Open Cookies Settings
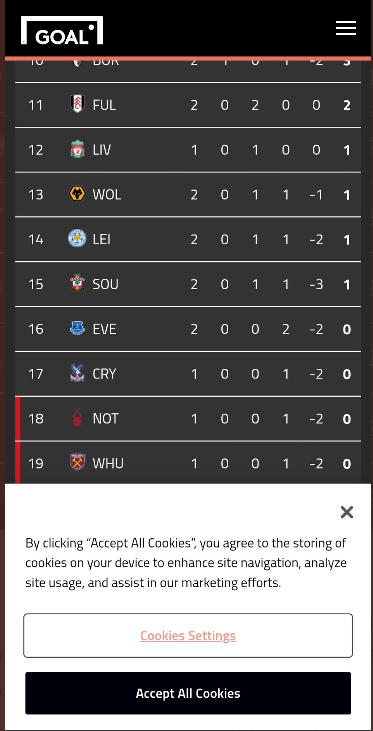The height and width of the screenshot is (731, 373). pos(188,635)
